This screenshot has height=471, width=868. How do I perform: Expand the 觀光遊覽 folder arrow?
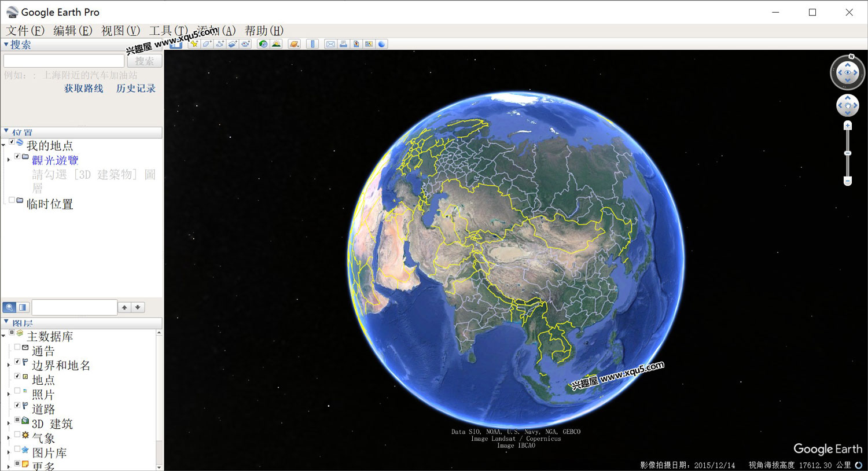pos(8,159)
